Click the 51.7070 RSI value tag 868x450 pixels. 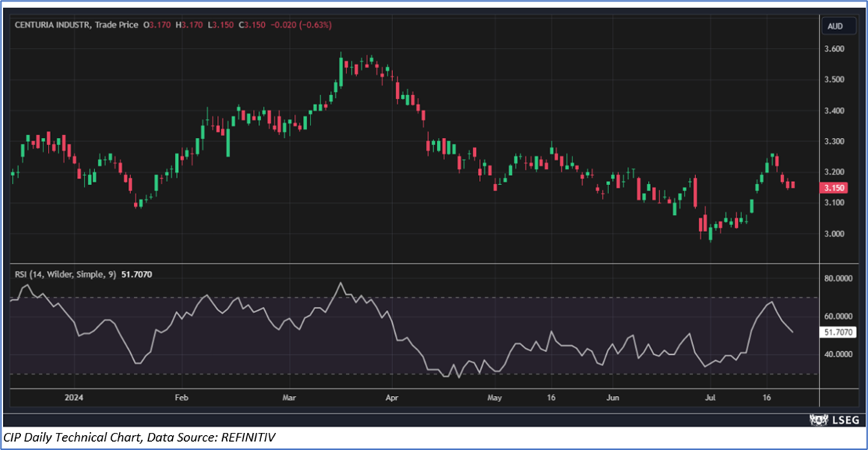pos(838,332)
